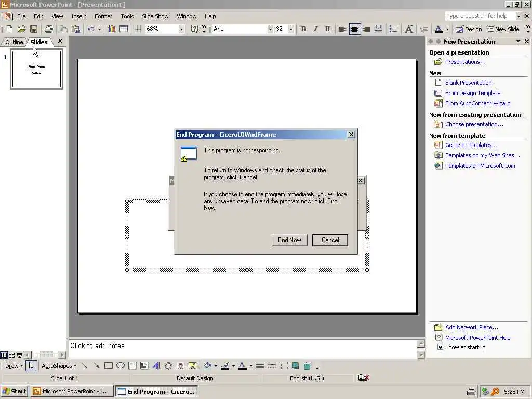Select the Rectangle drawing tool
Screen dimensions: 532x399
108,365
